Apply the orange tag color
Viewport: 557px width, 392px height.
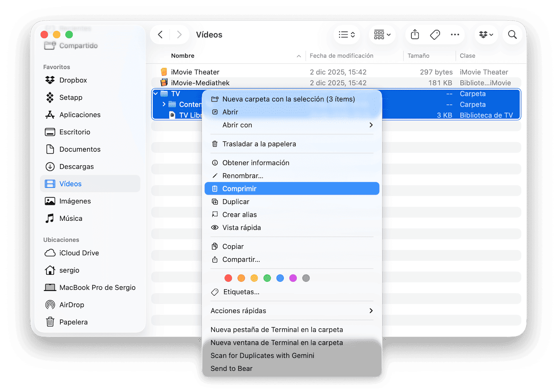tap(241, 278)
